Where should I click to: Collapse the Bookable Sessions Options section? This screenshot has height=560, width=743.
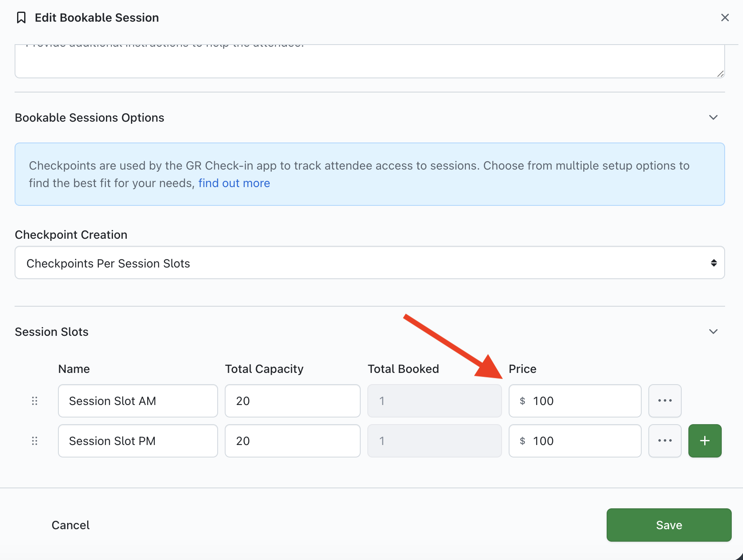[713, 117]
